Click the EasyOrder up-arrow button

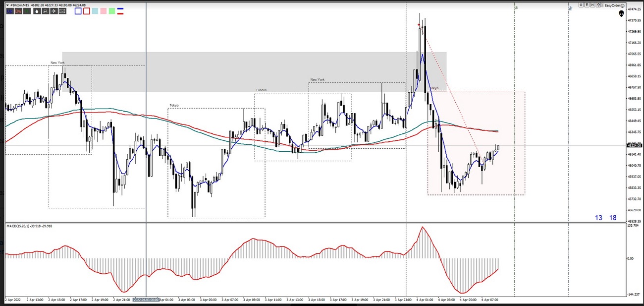[x=599, y=5]
